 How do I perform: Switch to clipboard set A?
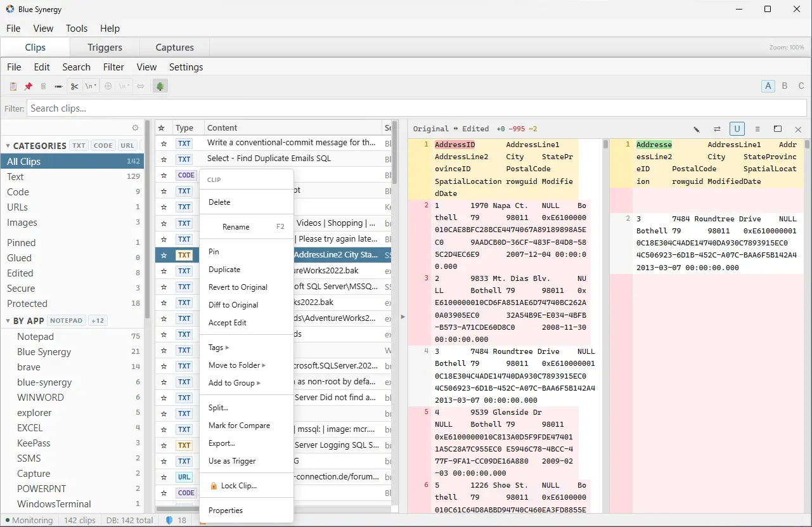pos(768,86)
